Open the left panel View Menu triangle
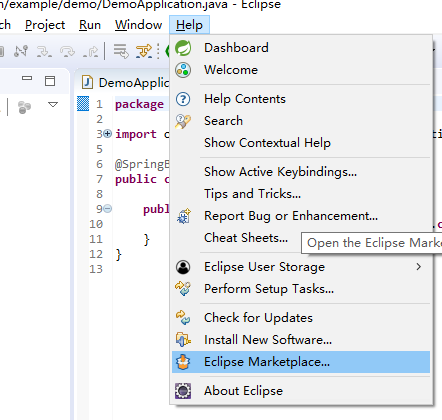The height and width of the screenshot is (420, 442). click(53, 105)
